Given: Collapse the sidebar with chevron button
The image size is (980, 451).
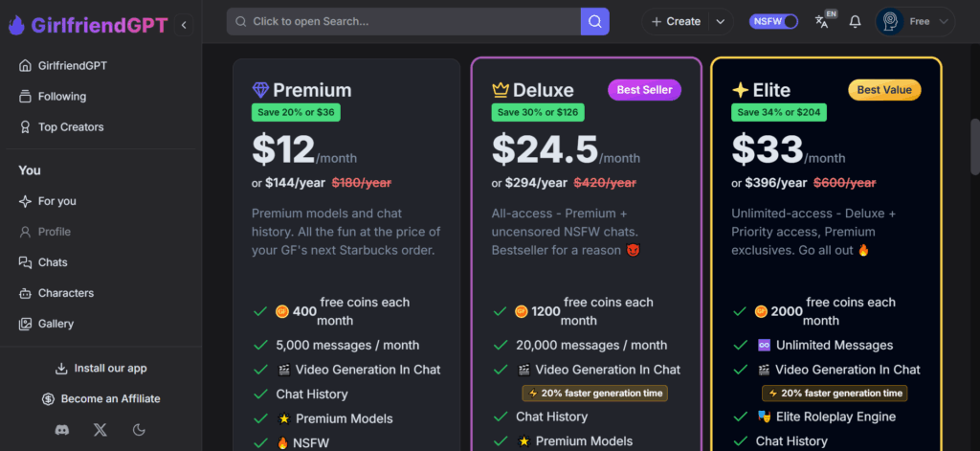Looking at the screenshot, I should tap(184, 25).
